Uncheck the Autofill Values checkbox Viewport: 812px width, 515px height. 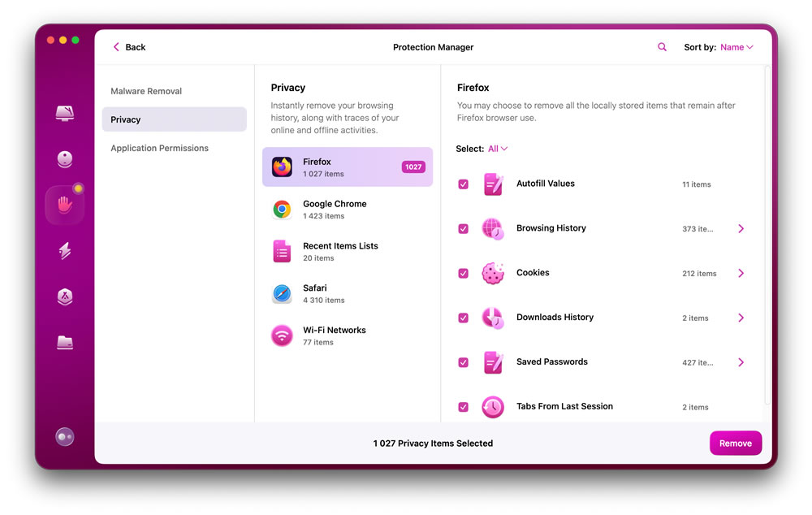pos(464,184)
